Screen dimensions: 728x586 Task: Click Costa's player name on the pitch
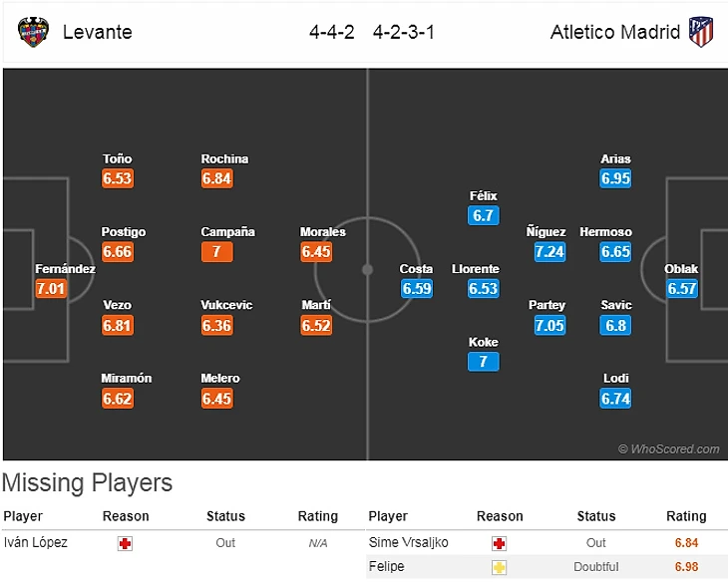417,269
